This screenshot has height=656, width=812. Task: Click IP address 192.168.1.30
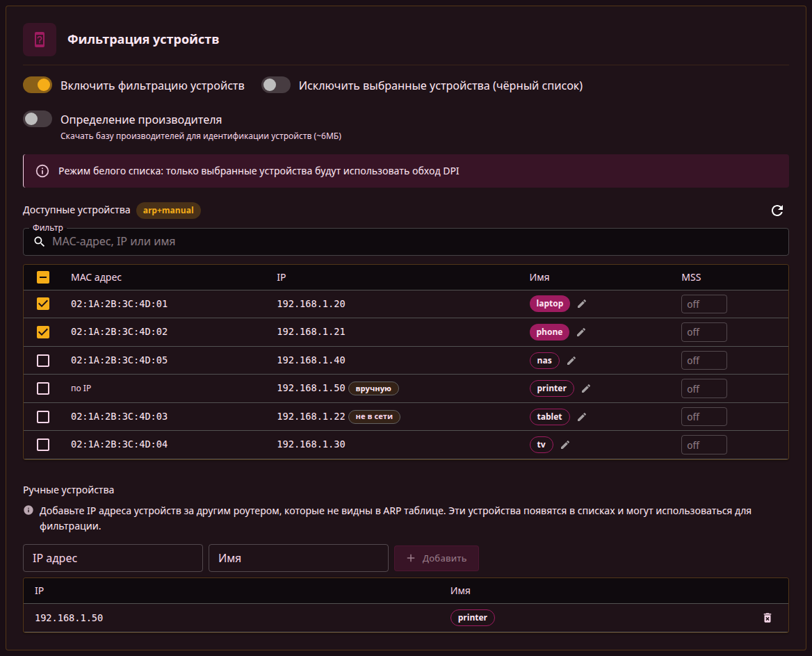tap(311, 445)
